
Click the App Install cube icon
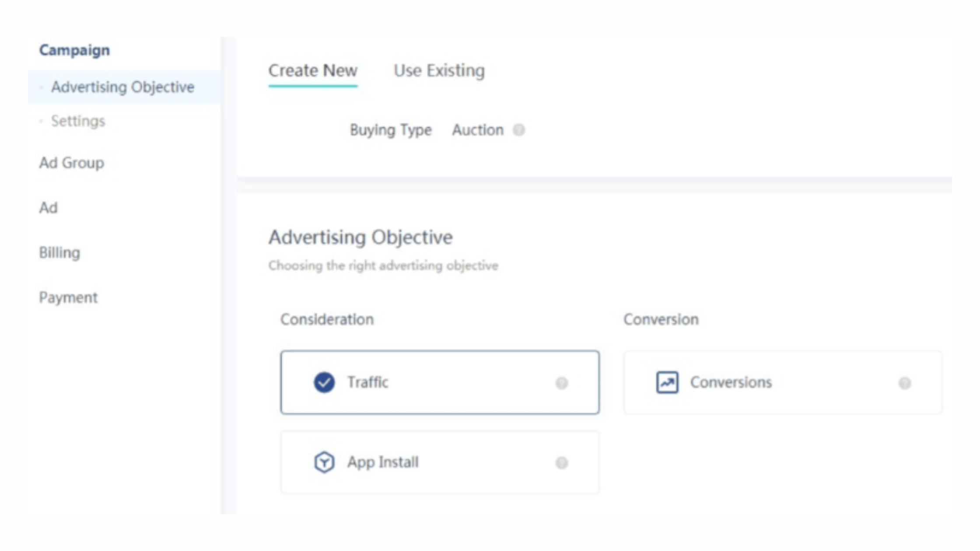point(324,462)
